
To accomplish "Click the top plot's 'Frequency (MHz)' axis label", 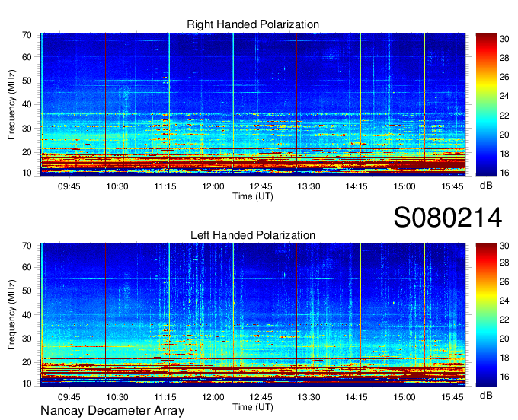I will point(11,104).
